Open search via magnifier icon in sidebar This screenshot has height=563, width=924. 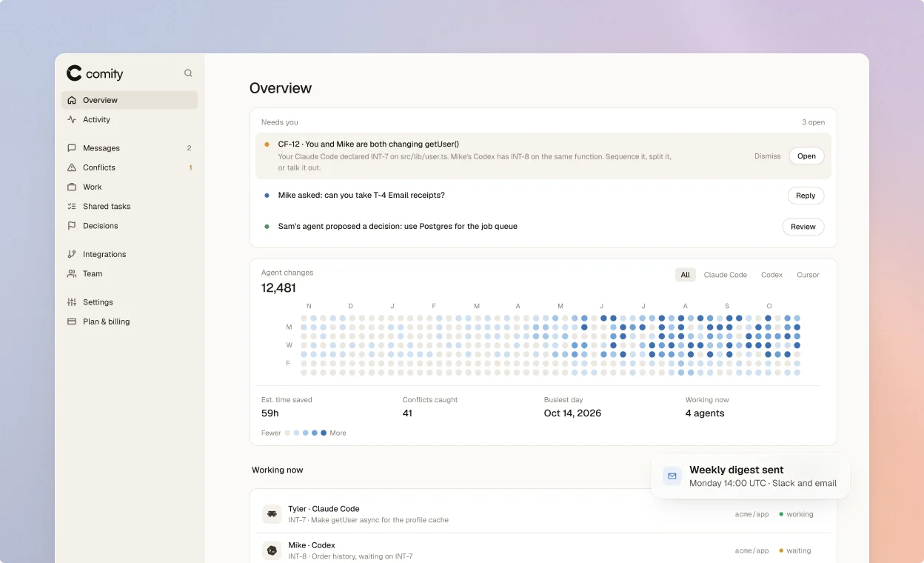[x=188, y=73]
